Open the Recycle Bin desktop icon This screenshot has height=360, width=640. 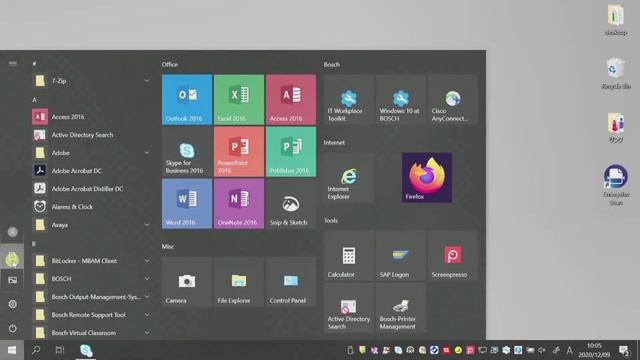point(616,74)
